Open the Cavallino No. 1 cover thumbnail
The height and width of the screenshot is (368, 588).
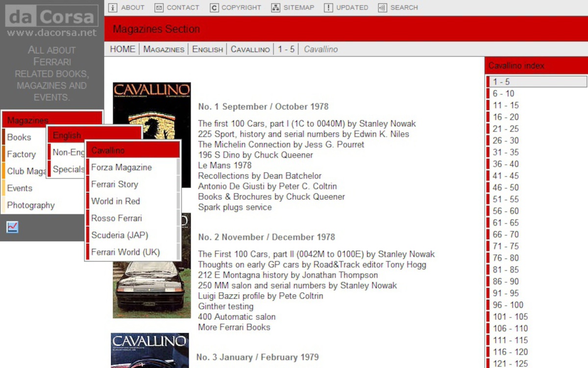pos(152,112)
